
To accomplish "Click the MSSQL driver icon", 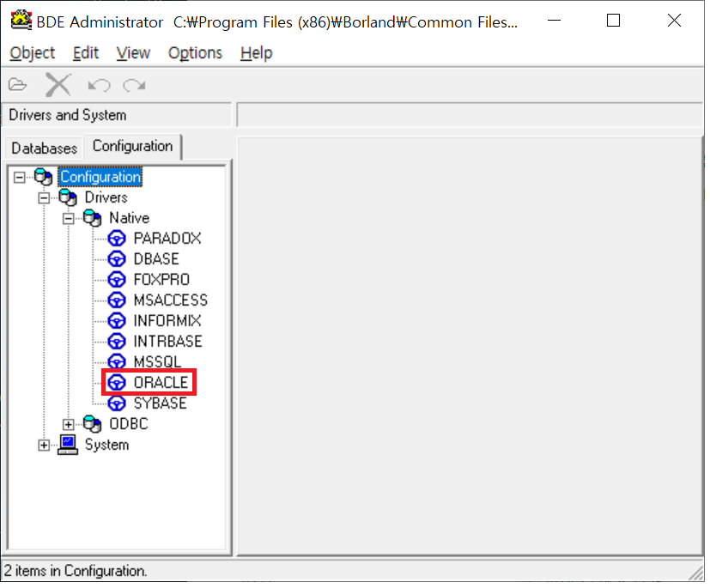I will [x=118, y=362].
